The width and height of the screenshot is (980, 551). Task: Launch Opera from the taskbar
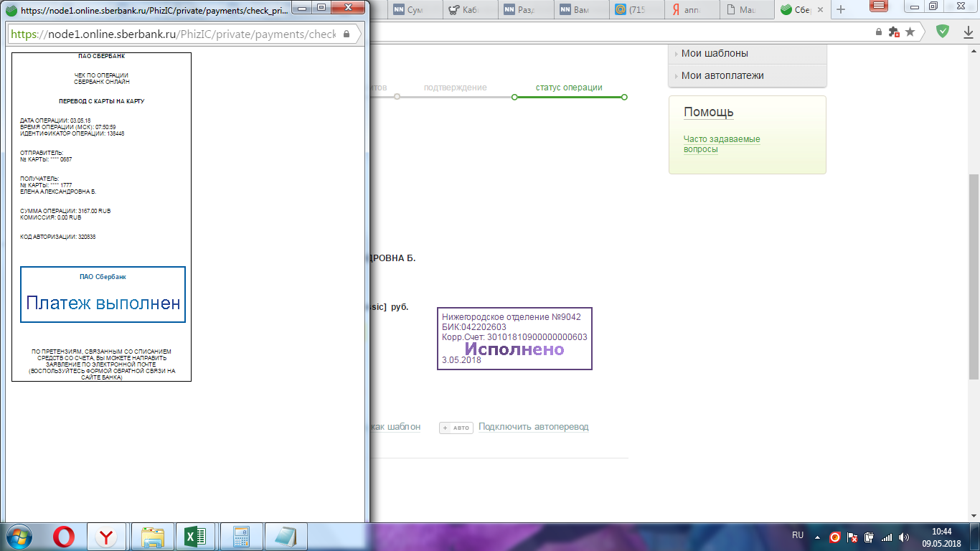point(64,537)
